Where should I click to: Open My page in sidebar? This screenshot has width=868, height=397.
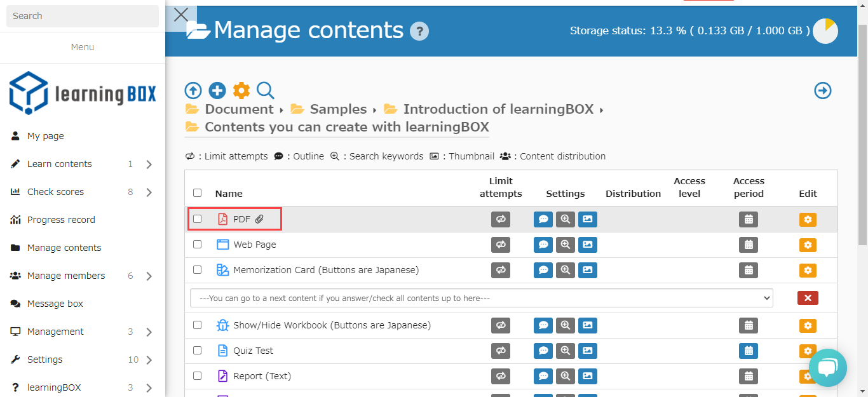point(46,136)
